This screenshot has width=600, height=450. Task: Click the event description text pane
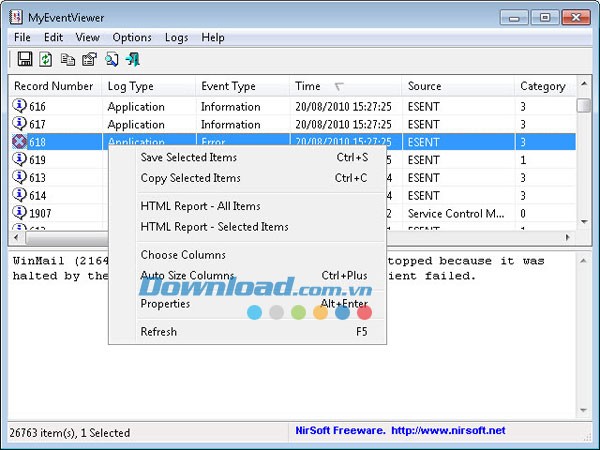(292, 335)
